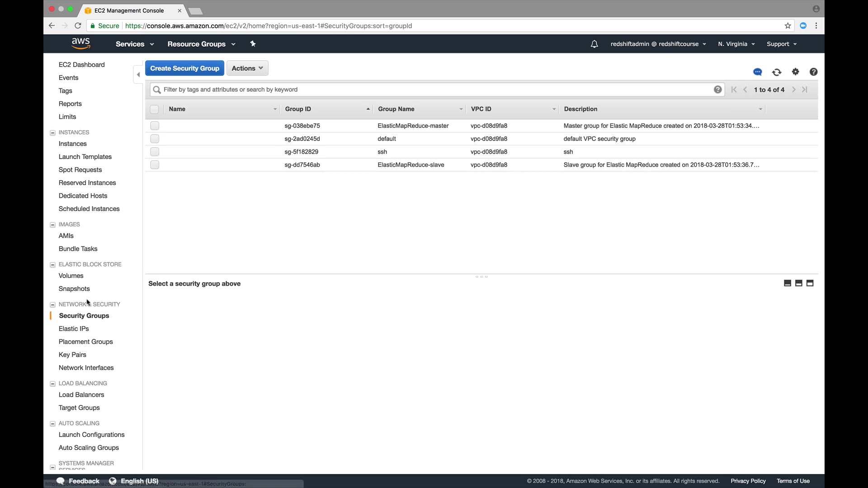
Task: Click the pin shortcut icon in navbar
Action: 253,44
